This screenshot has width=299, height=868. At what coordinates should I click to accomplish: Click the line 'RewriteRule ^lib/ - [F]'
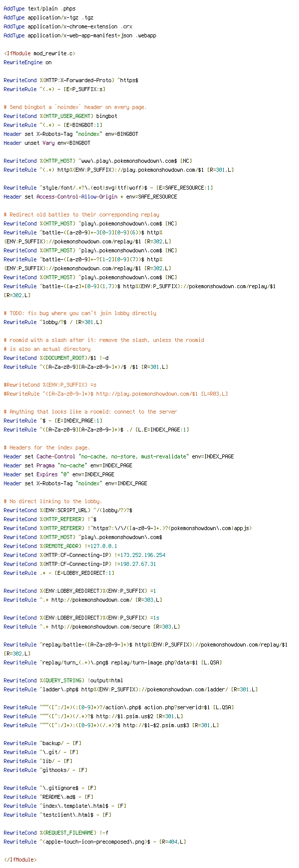click(x=38, y=761)
